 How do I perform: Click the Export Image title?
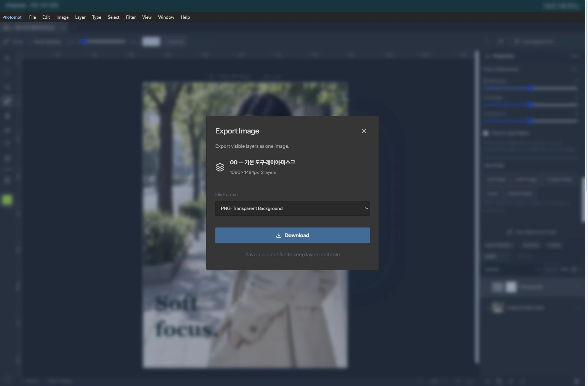[237, 131]
